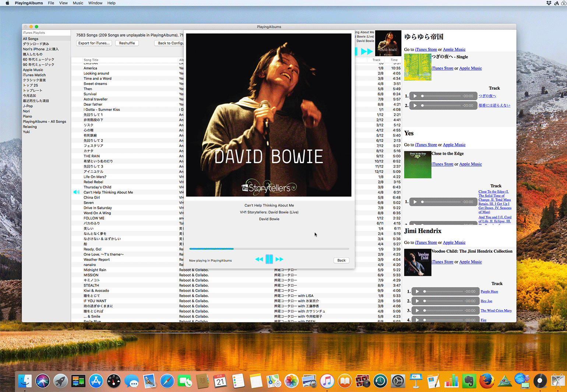Open the Music menu
567x392 pixels.
tap(78, 3)
